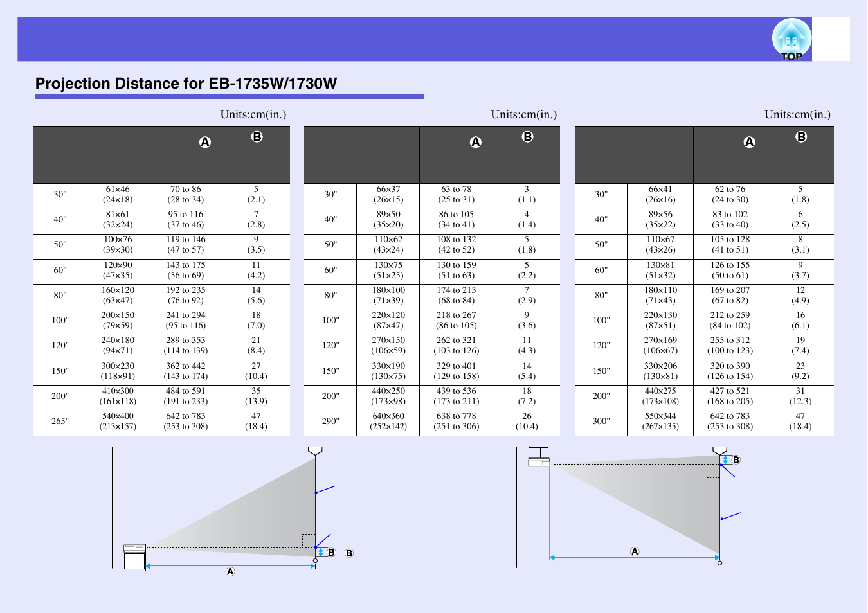
Task: Select the 410×300 (161×118) cell
Action: (x=118, y=396)
